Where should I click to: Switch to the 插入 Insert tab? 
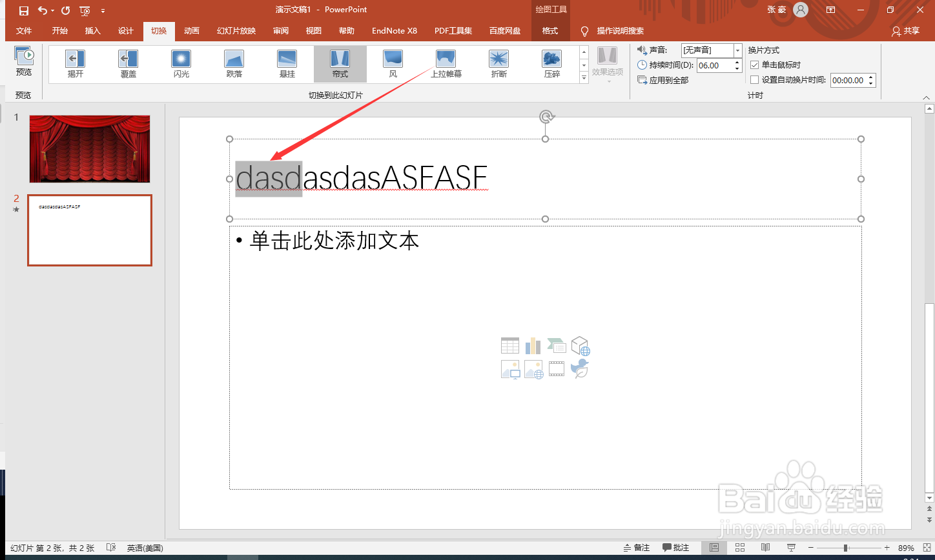93,31
